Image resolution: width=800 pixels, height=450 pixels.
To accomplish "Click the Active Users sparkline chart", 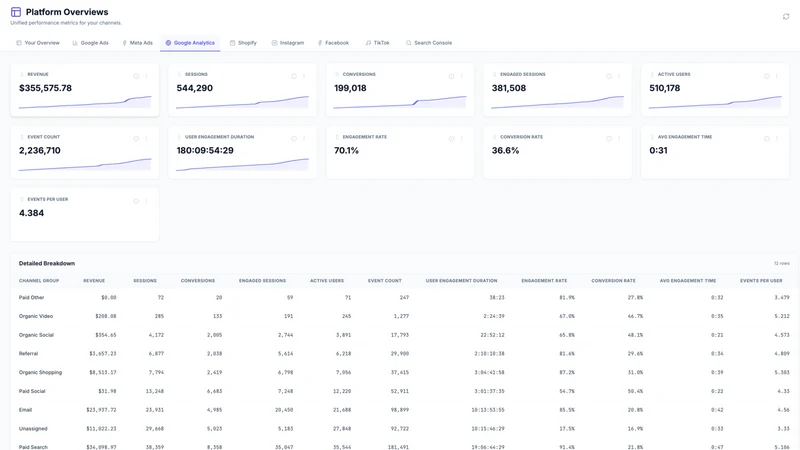I will click(715, 102).
